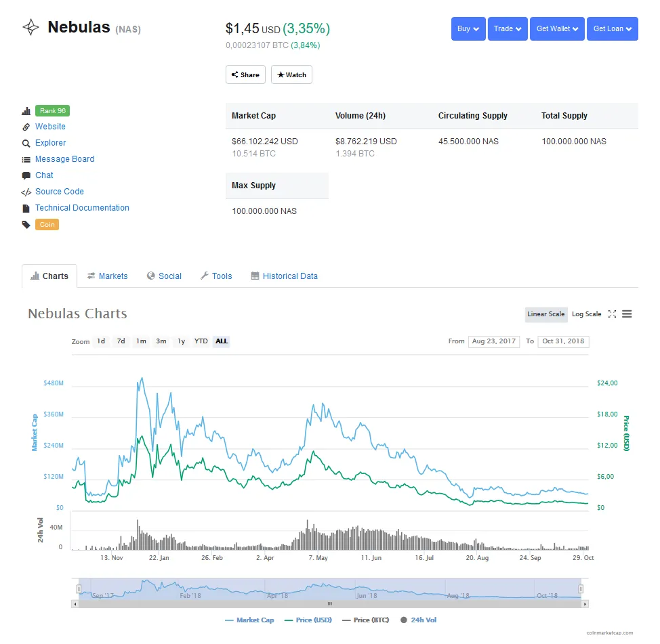Click the From date field Aug 23, 2017
The image size is (660, 644).
(x=494, y=341)
